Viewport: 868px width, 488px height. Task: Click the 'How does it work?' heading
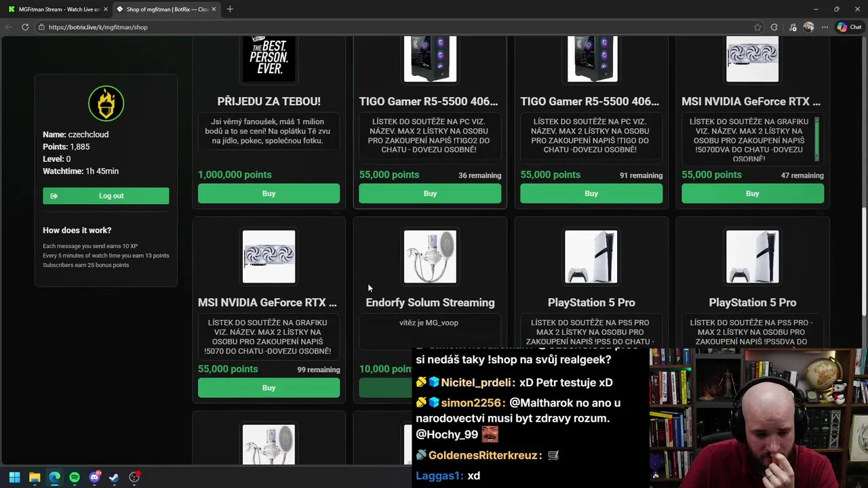(x=77, y=230)
